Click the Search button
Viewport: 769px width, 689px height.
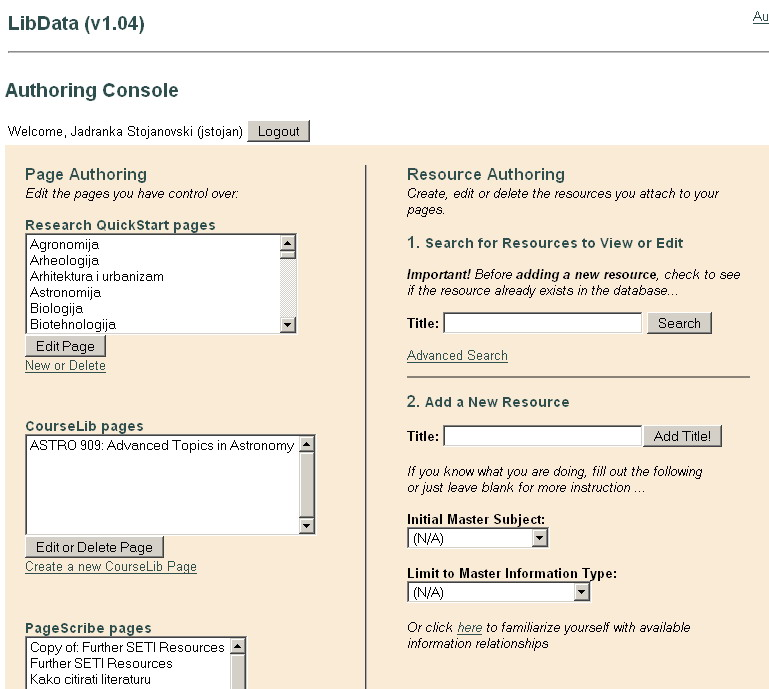(x=679, y=323)
